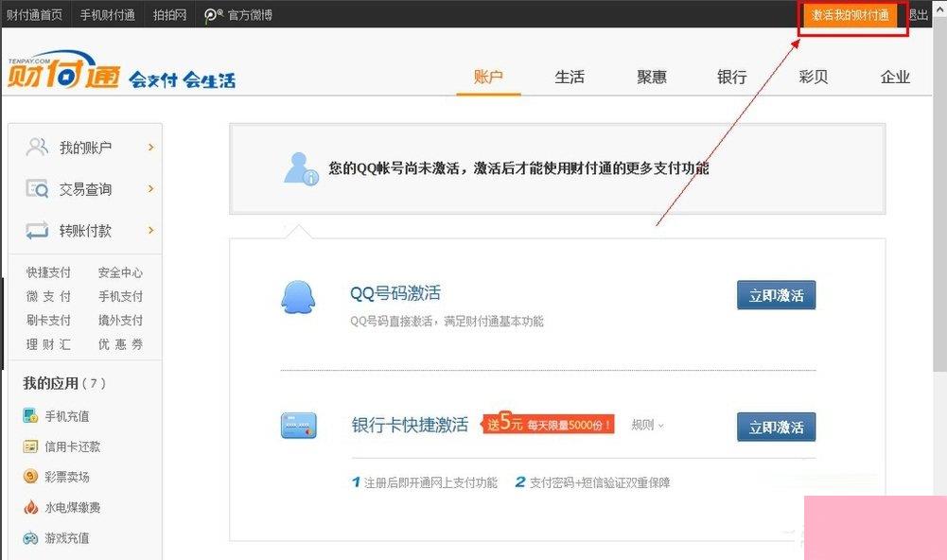Click the 官方微博 weibo icon
Viewport: 947px width, 560px height.
coord(213,15)
